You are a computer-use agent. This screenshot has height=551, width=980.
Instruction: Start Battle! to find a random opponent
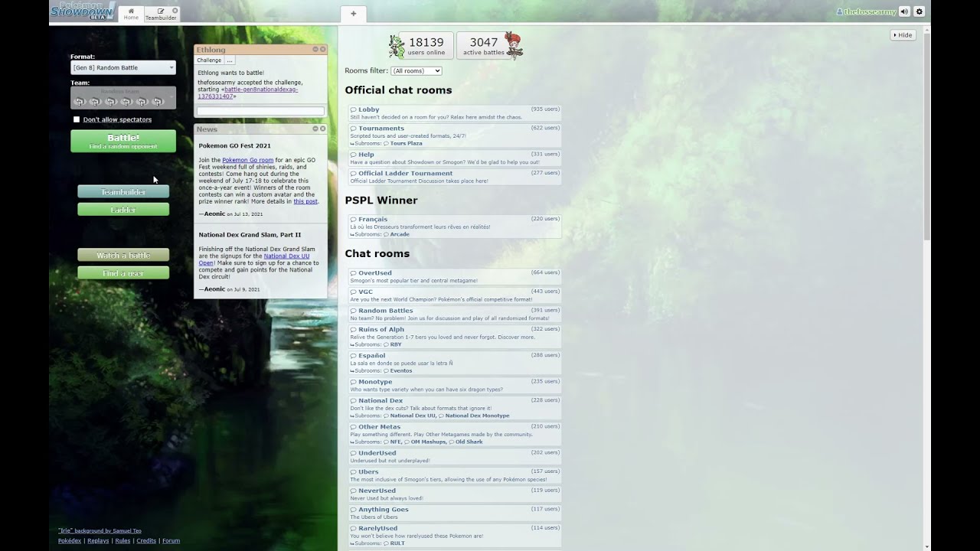[123, 141]
